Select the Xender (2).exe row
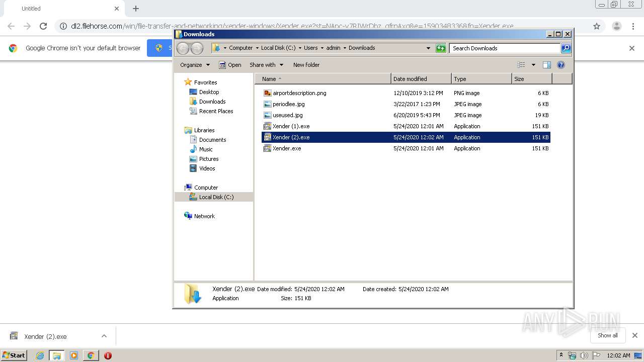Image resolution: width=644 pixels, height=362 pixels. click(406, 137)
